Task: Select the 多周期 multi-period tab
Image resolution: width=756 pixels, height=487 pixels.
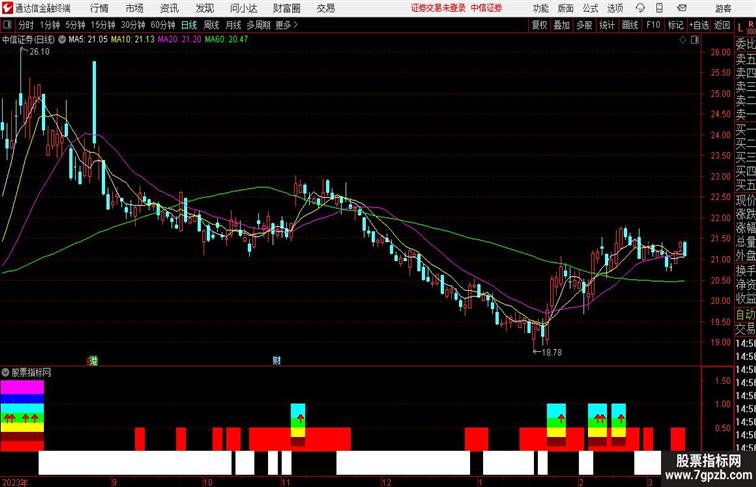Action: click(x=259, y=25)
